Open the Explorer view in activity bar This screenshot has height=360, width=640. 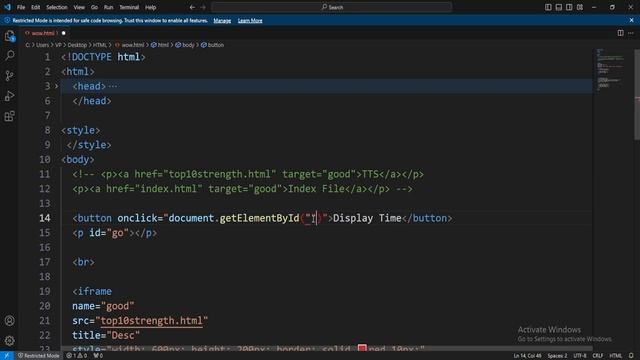9,36
